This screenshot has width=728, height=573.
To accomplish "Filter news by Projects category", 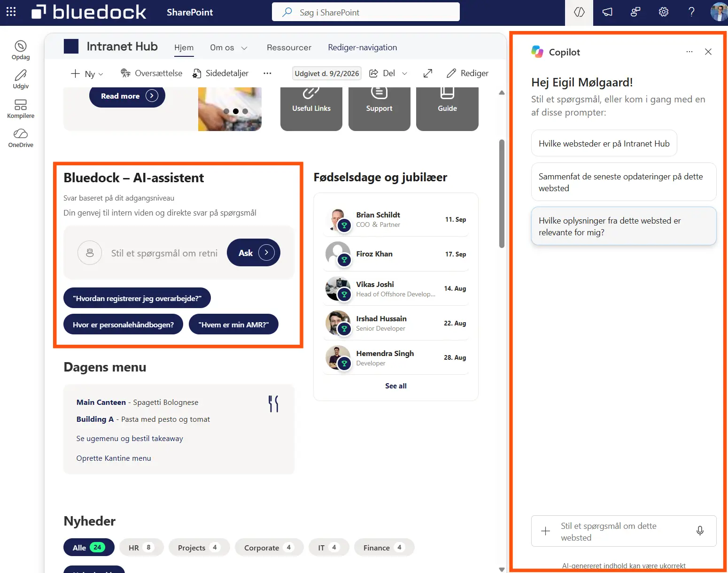I will (199, 548).
